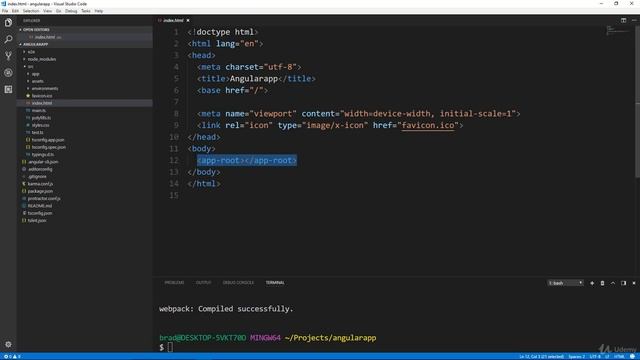The image size is (640, 360).
Task: Open karma.conf.js in the explorer
Action: (40, 184)
